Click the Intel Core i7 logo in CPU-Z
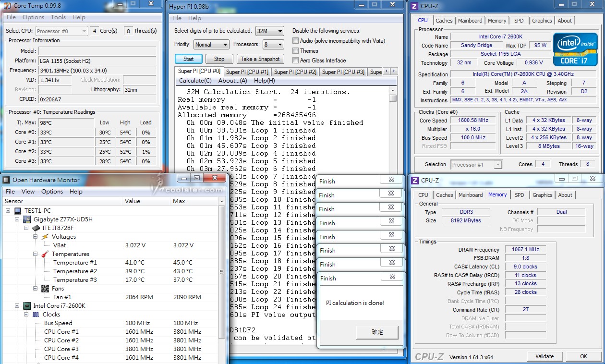Image resolution: width=605 pixels, height=364 pixels. tap(575, 49)
